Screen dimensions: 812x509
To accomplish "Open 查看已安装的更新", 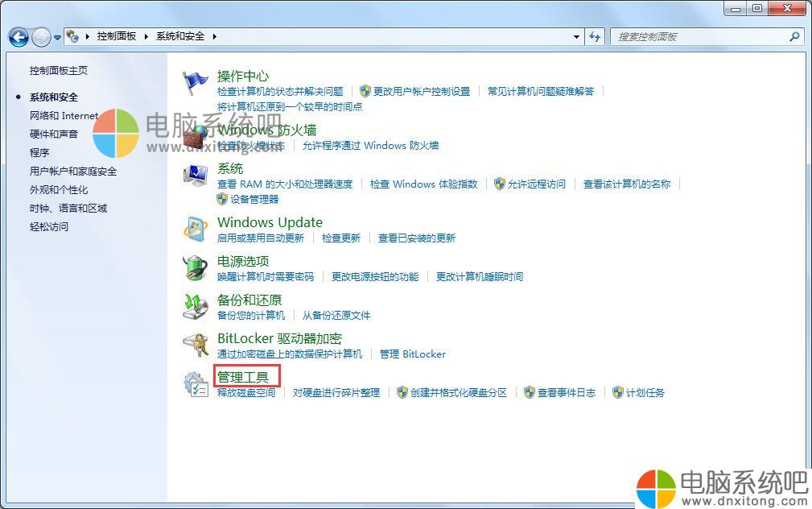I will [417, 238].
